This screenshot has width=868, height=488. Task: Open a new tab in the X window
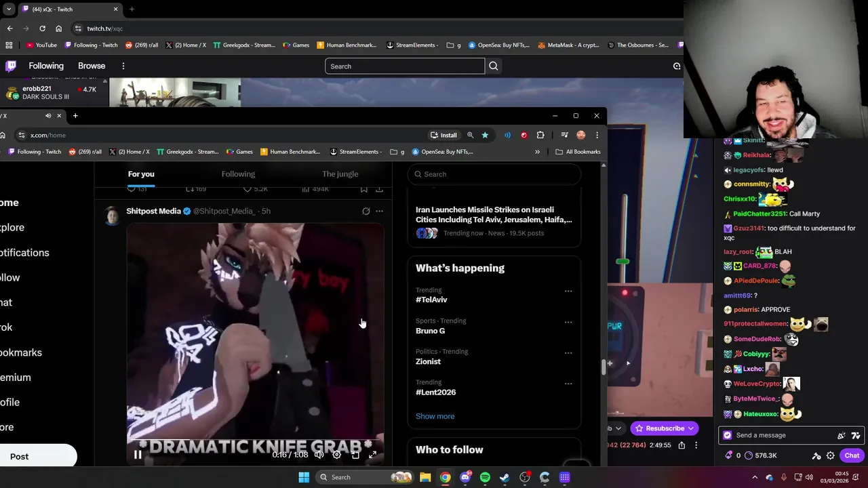coord(75,116)
